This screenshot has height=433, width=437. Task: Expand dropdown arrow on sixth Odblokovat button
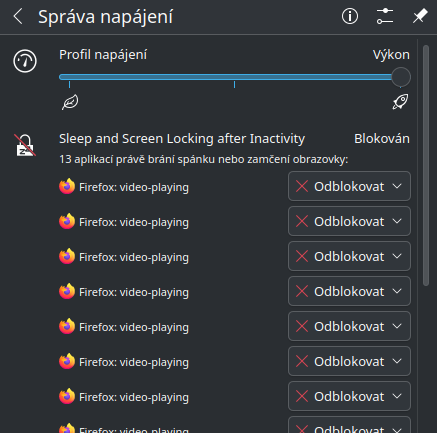click(x=397, y=361)
